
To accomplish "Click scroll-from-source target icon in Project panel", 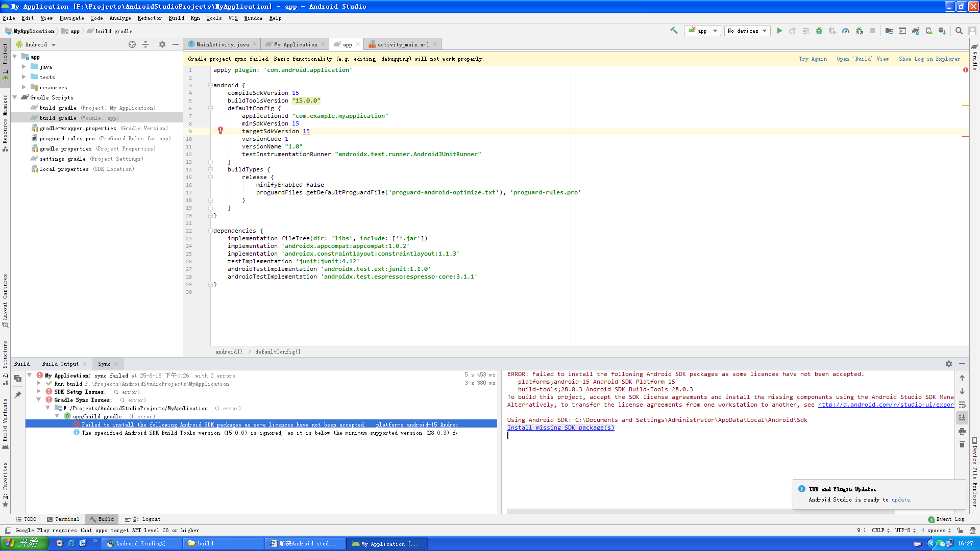I will click(132, 44).
